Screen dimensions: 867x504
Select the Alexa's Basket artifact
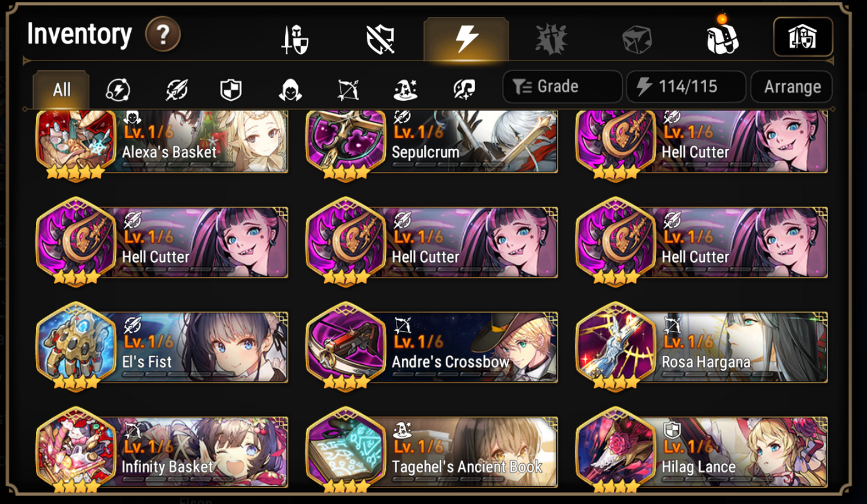162,143
